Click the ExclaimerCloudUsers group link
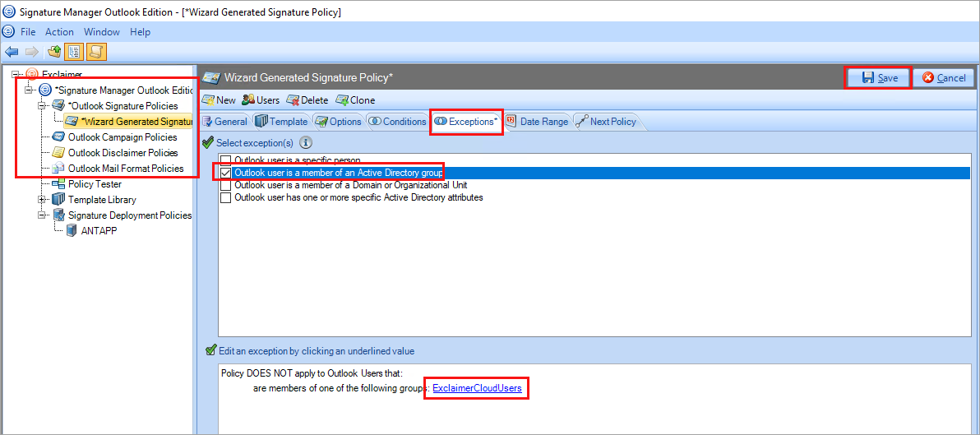Viewport: 980px width, 435px height. 477,388
